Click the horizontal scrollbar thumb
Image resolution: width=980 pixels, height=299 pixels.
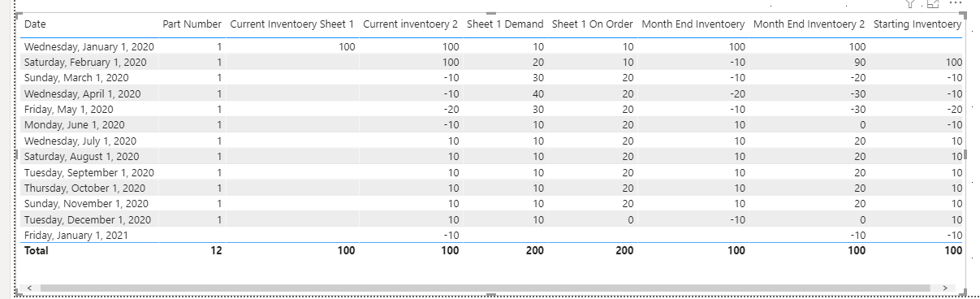(x=484, y=288)
